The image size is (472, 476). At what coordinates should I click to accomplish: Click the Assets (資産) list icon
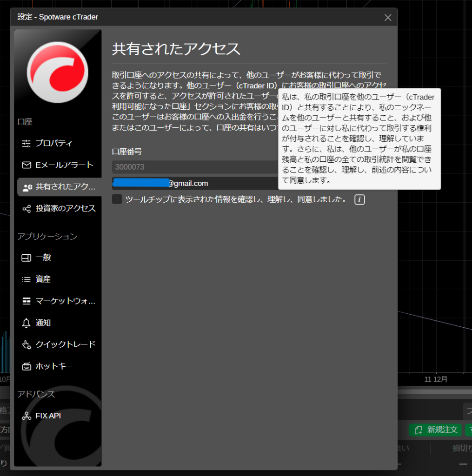(x=27, y=279)
